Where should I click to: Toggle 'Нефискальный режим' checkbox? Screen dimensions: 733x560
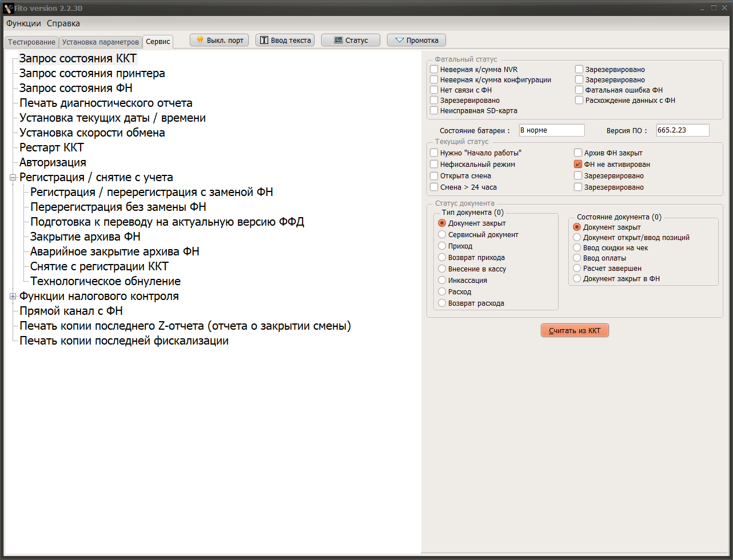(435, 165)
